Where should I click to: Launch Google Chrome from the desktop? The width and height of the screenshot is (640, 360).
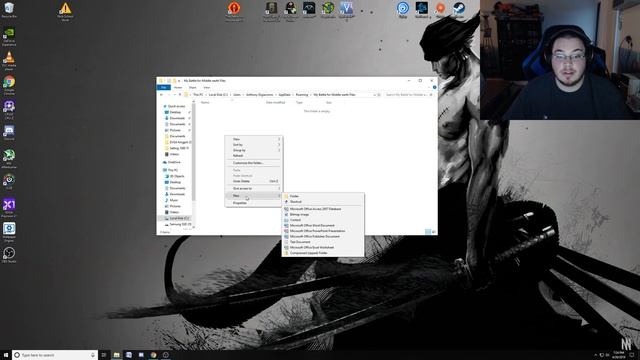tap(9, 85)
